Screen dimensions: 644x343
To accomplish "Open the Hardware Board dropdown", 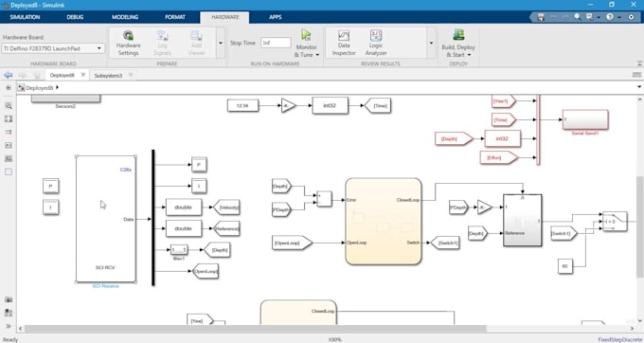I will (53, 48).
